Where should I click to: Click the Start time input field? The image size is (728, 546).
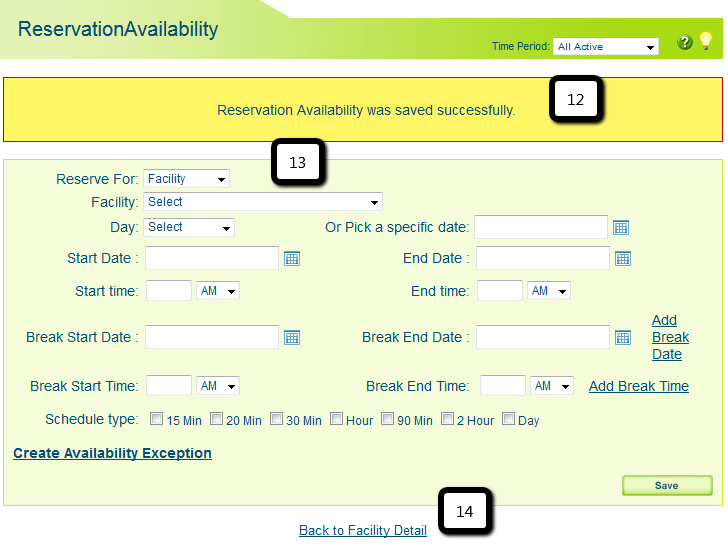click(168, 291)
